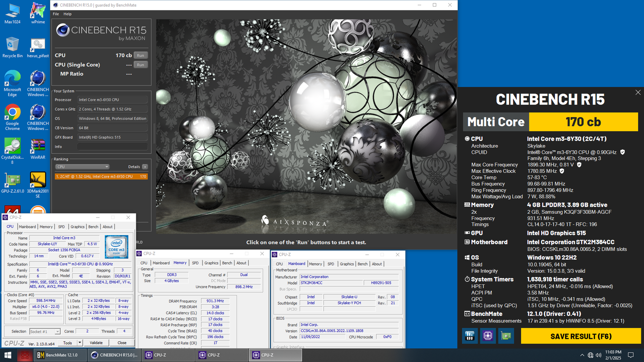This screenshot has height=362, width=644.
Task: Switch to the Bench tab in left CPU-Z window
Action: pyautogui.click(x=93, y=227)
